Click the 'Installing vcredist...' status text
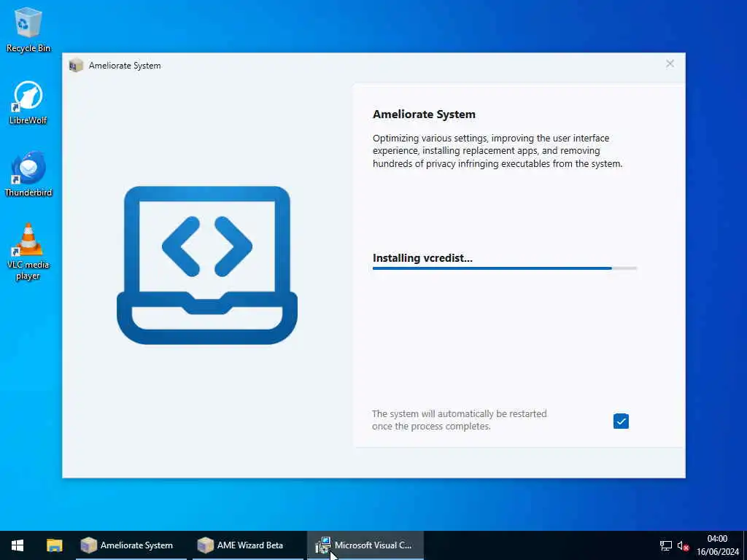 (422, 258)
